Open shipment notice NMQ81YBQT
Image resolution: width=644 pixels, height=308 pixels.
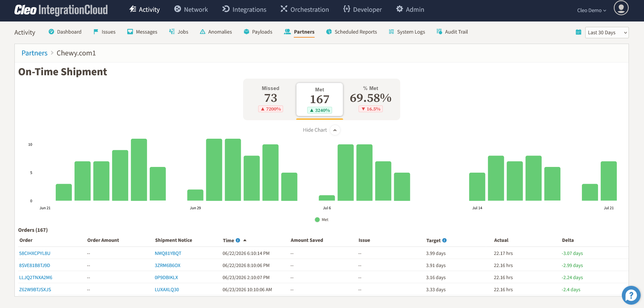coord(168,253)
